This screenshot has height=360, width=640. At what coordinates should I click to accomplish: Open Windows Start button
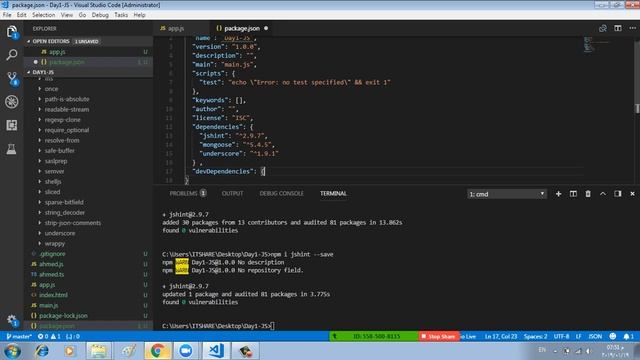[x=12, y=351]
